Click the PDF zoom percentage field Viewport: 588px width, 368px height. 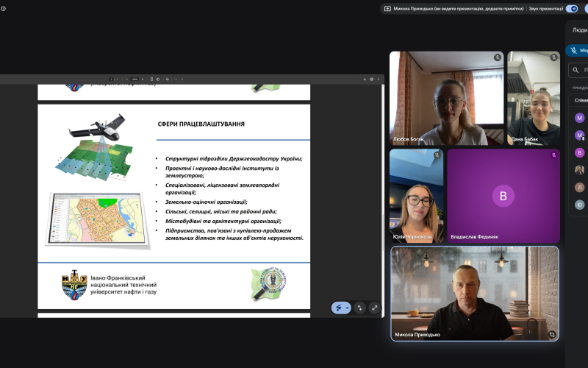[135, 79]
